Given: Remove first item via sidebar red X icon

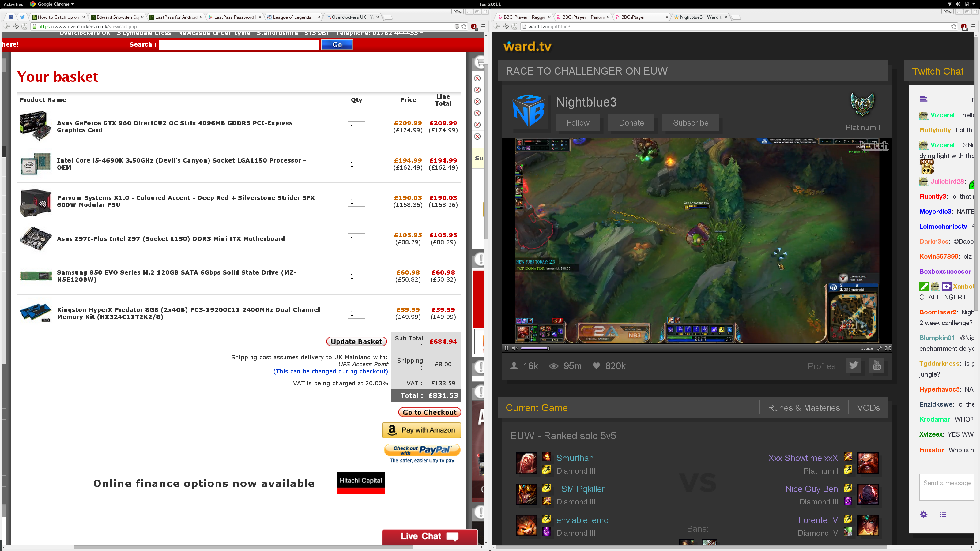Looking at the screenshot, I should [x=477, y=78].
